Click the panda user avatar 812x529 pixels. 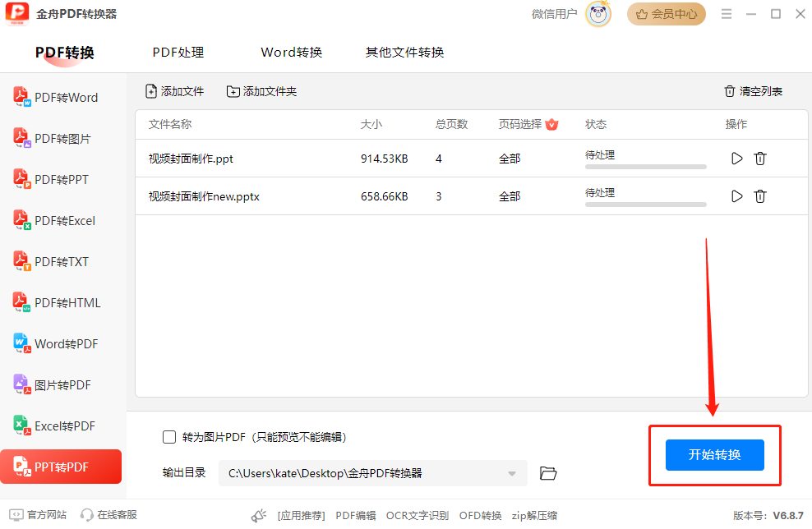[598, 14]
